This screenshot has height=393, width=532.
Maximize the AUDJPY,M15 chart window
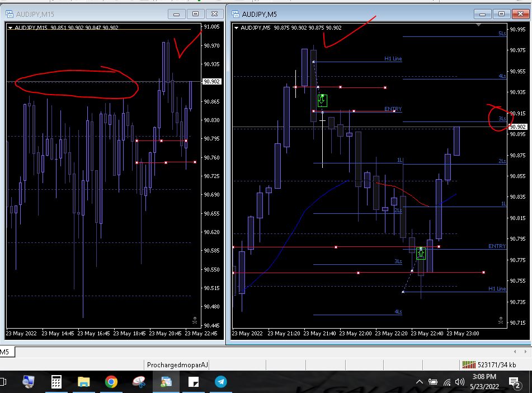pyautogui.click(x=195, y=14)
